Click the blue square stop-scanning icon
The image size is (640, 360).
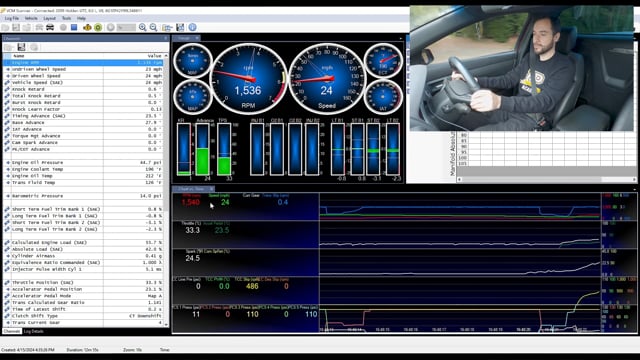pyautogui.click(x=74, y=27)
